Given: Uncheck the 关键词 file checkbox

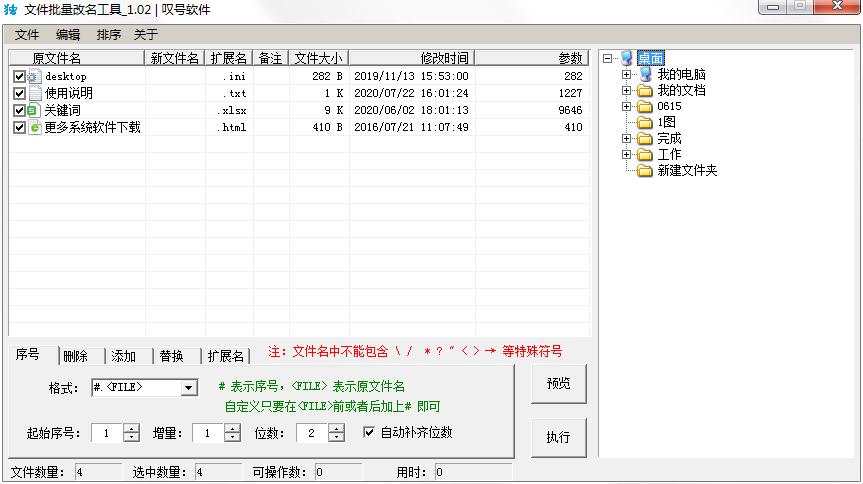Looking at the screenshot, I should coord(19,110).
